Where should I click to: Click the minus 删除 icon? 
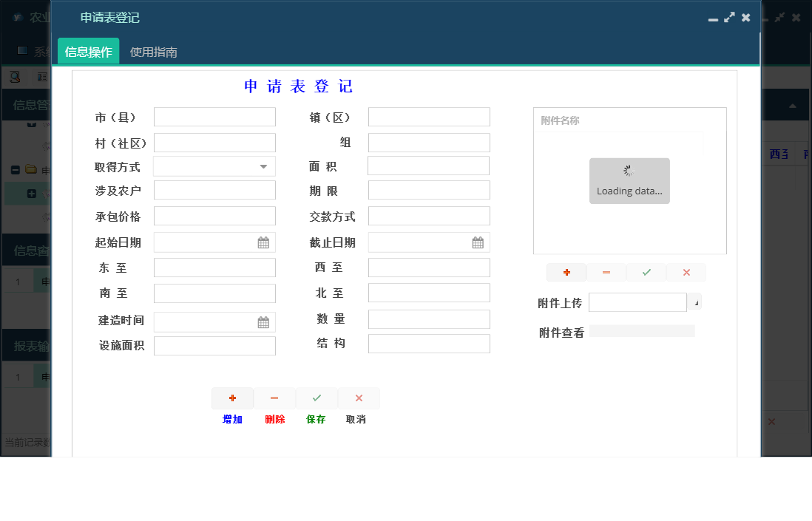pyautogui.click(x=274, y=398)
